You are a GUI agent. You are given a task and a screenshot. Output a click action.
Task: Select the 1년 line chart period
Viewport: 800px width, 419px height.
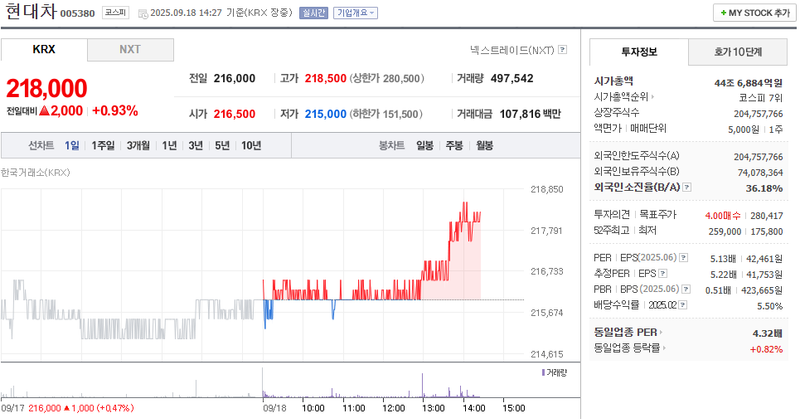pos(169,145)
